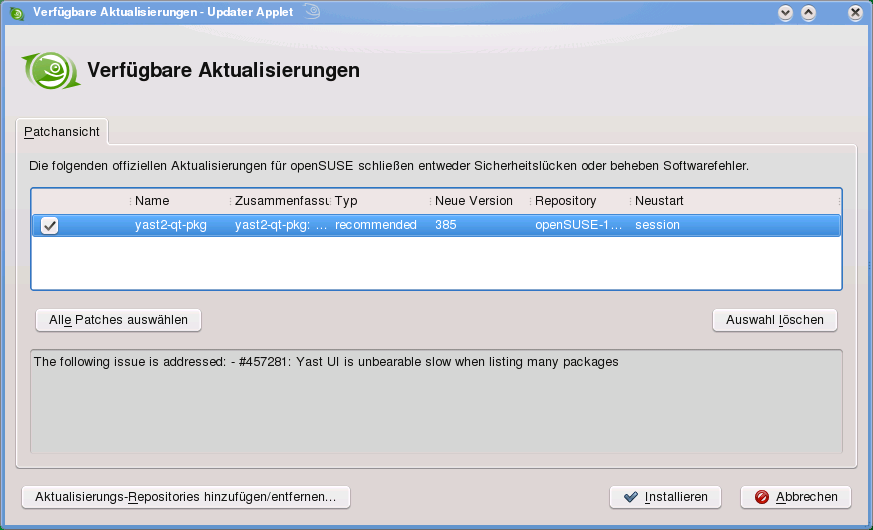
Task: Sort by the Repository column header
Action: click(580, 201)
